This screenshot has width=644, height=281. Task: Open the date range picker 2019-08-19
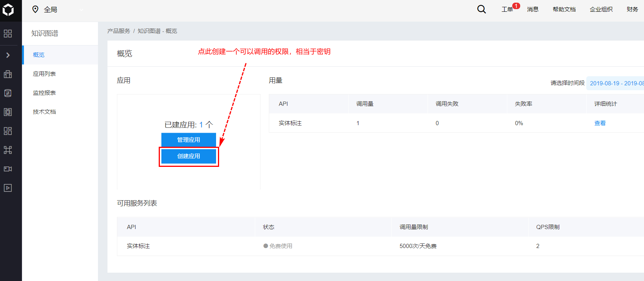click(616, 83)
